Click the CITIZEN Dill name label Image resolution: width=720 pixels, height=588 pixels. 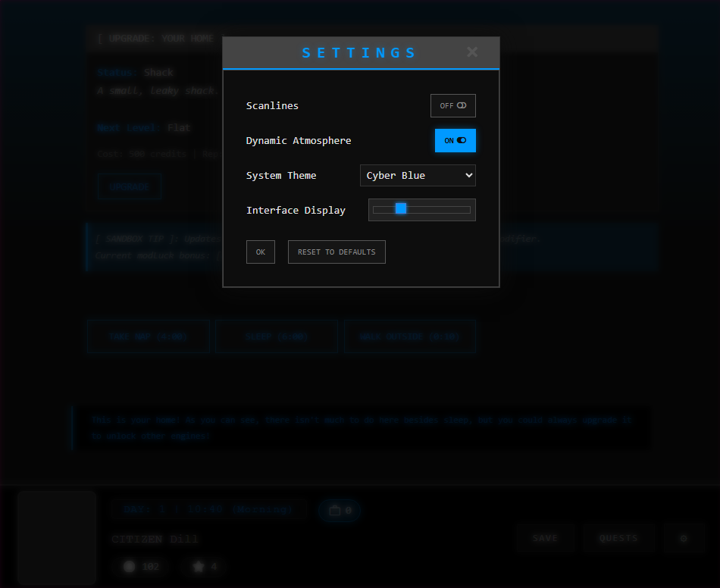pos(155,539)
